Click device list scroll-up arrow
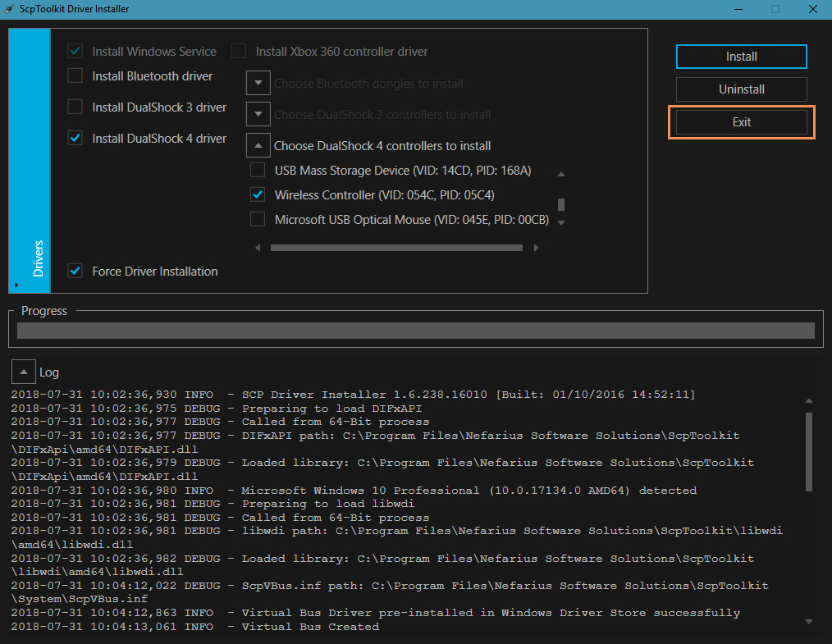Screen dimensions: 832x644 pyautogui.click(x=561, y=174)
